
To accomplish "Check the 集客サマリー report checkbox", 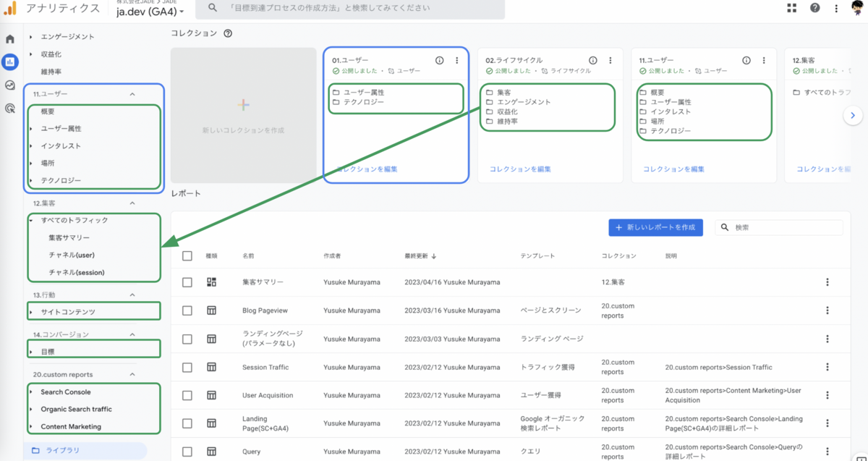I will click(187, 282).
